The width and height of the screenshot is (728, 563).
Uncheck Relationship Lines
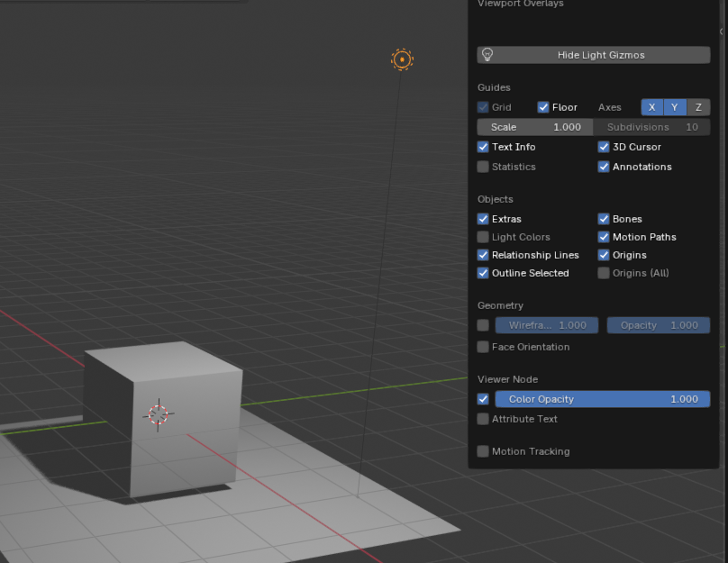pos(483,255)
